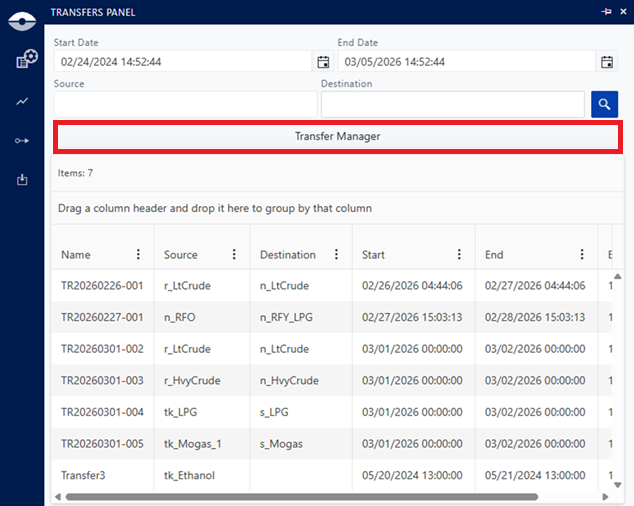Open the Name column options menu
The height and width of the screenshot is (506, 634).
[138, 254]
